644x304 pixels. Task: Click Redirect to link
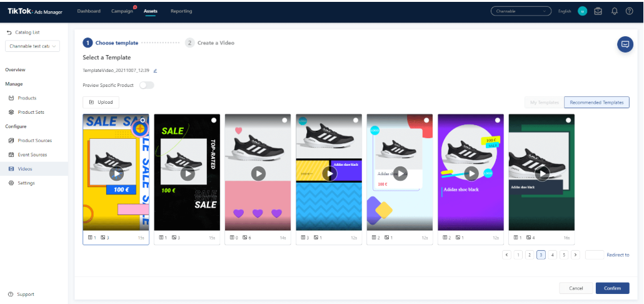[618, 255]
